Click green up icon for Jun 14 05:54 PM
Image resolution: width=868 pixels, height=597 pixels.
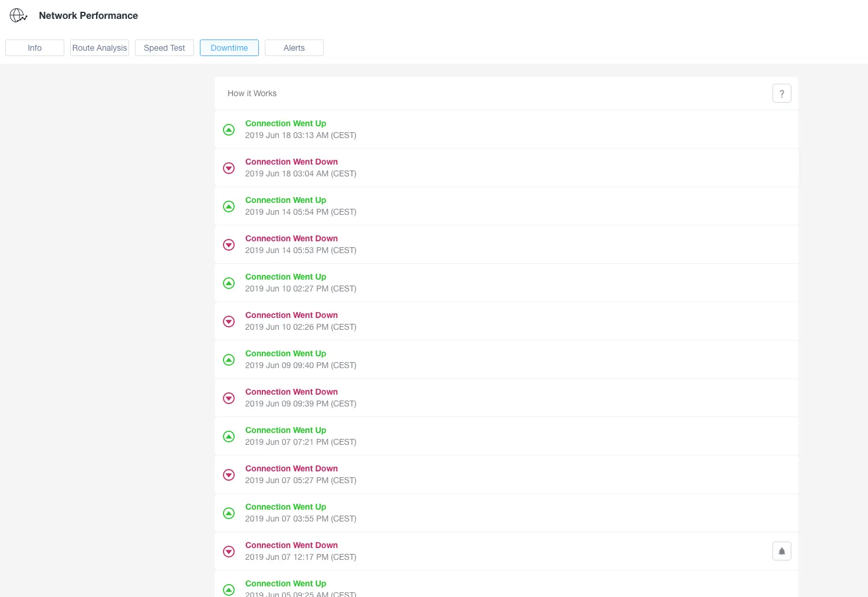(x=229, y=206)
